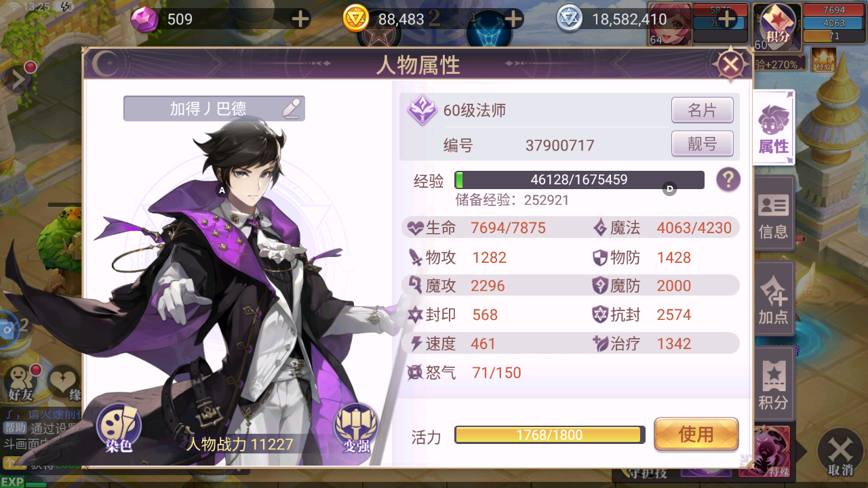Click the experience help question mark
Image resolution: width=868 pixels, height=488 pixels.
point(728,180)
